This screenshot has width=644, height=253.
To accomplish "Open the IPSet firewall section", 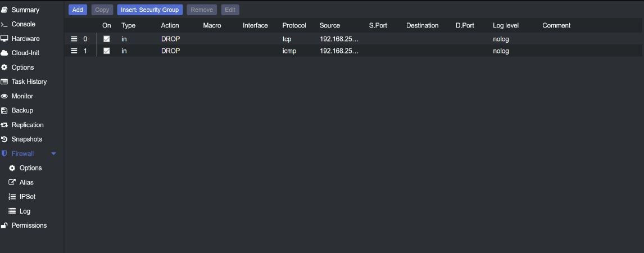I will [28, 197].
